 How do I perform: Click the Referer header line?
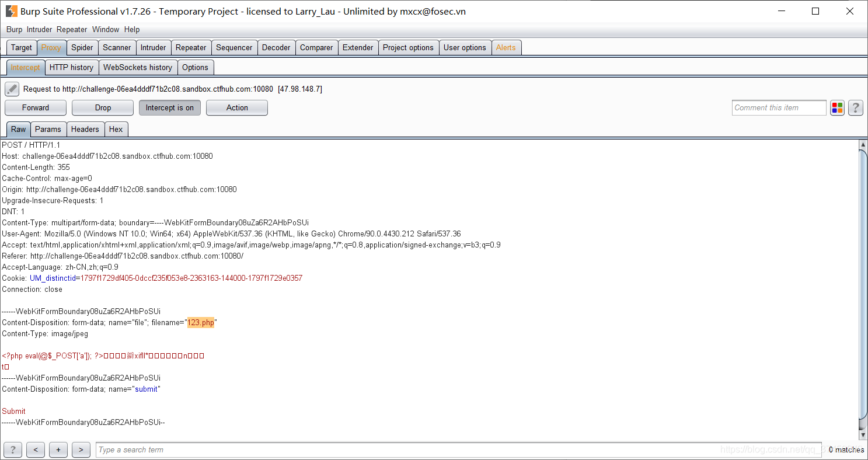[123, 256]
